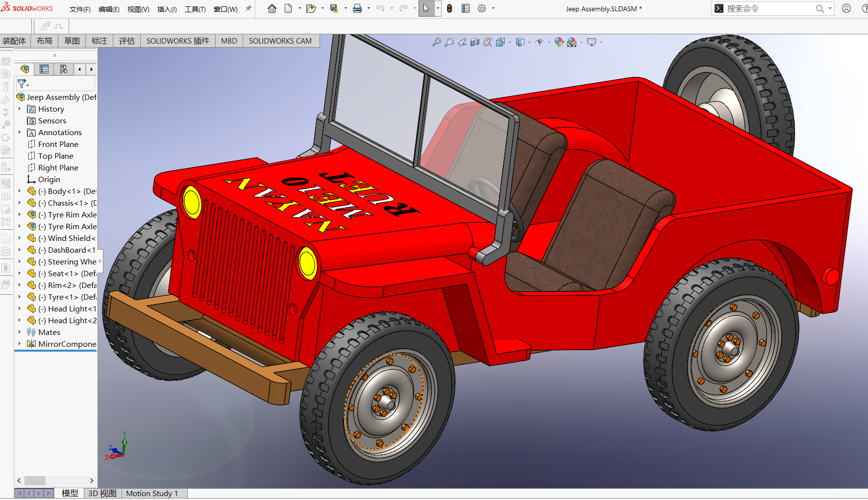
Task: Open the 文件(F) menu
Action: click(x=80, y=9)
